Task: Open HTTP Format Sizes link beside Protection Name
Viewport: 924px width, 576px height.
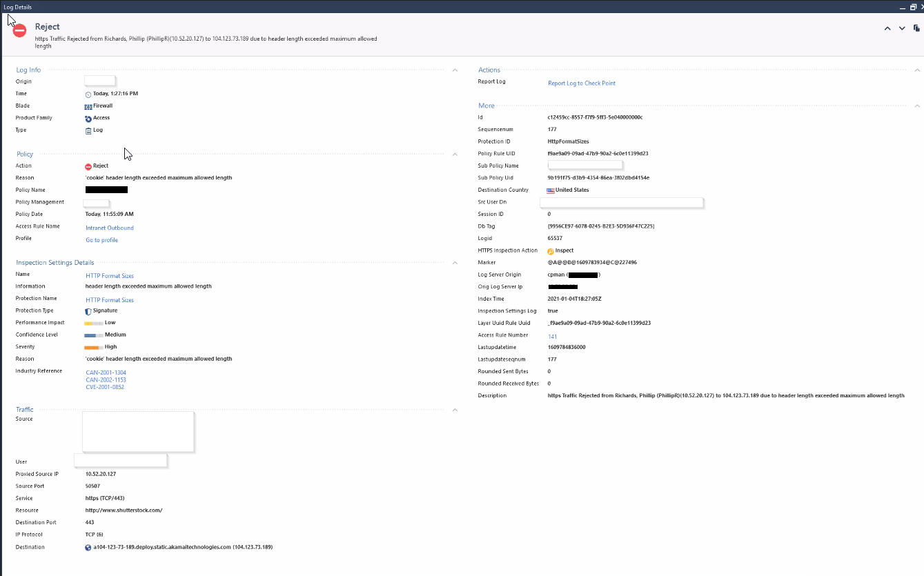Action: [x=110, y=300]
